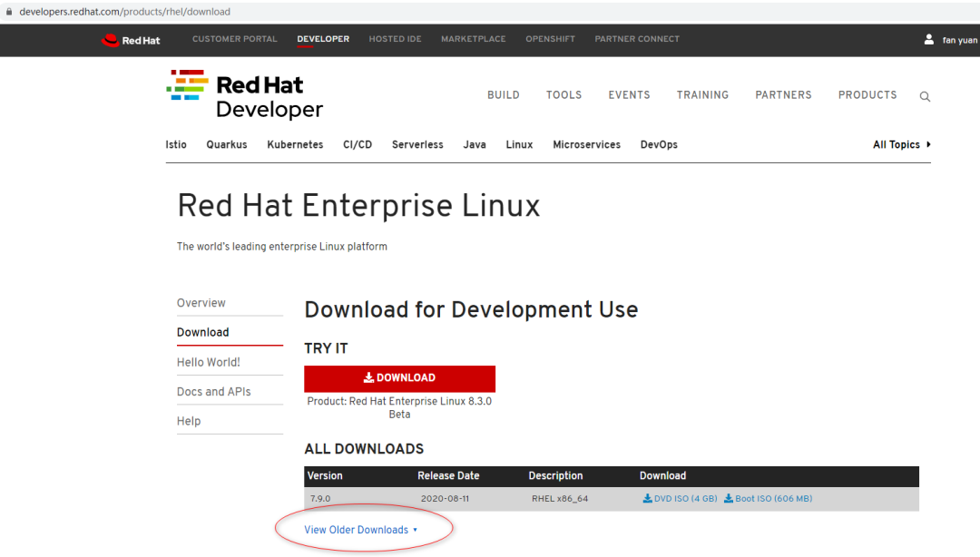Expand View Older Downloads
980x557 pixels.
[360, 529]
